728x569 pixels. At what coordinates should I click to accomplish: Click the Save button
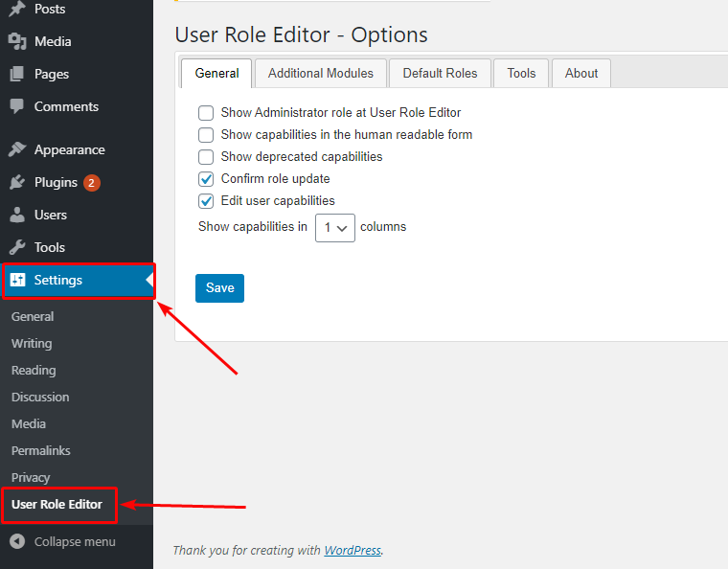tap(219, 288)
